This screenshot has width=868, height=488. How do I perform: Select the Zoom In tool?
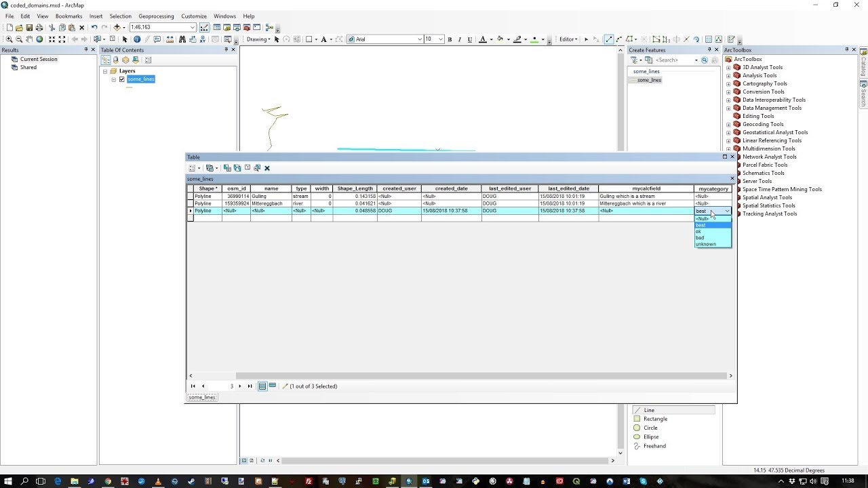tap(9, 39)
